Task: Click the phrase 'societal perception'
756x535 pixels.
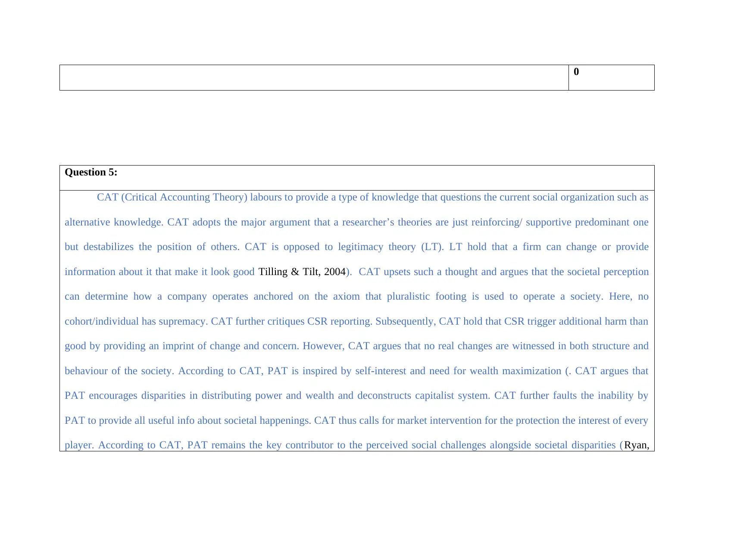Action: [608, 272]
